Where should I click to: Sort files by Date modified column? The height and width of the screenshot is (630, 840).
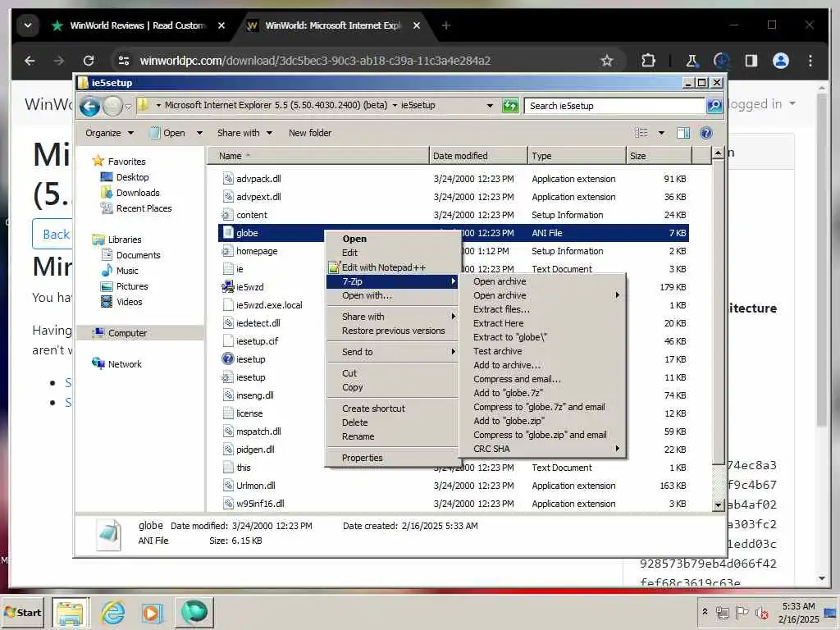point(478,156)
